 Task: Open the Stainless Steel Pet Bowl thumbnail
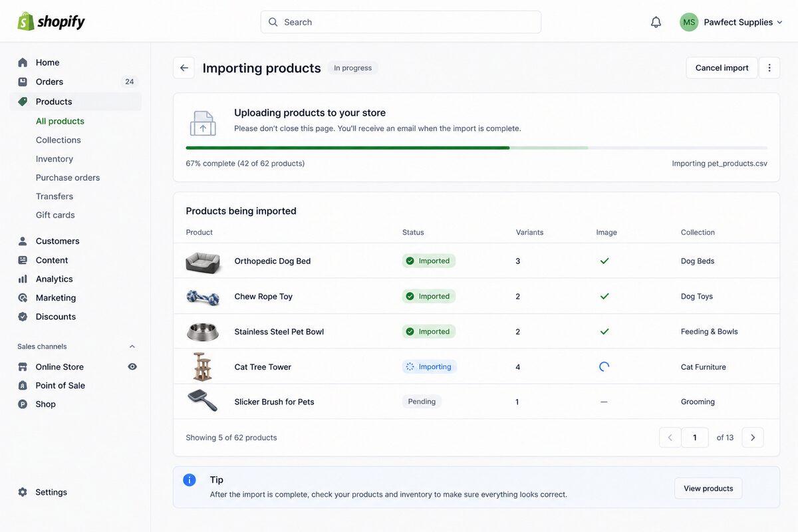click(x=203, y=331)
